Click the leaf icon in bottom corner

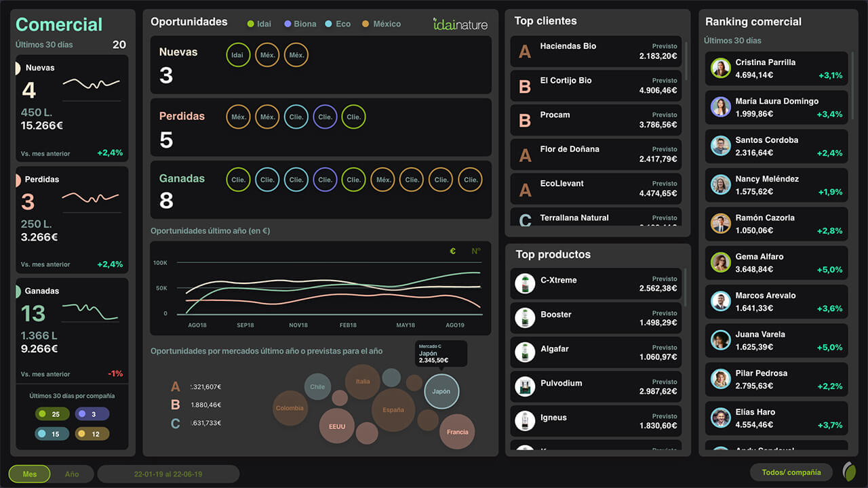point(849,472)
